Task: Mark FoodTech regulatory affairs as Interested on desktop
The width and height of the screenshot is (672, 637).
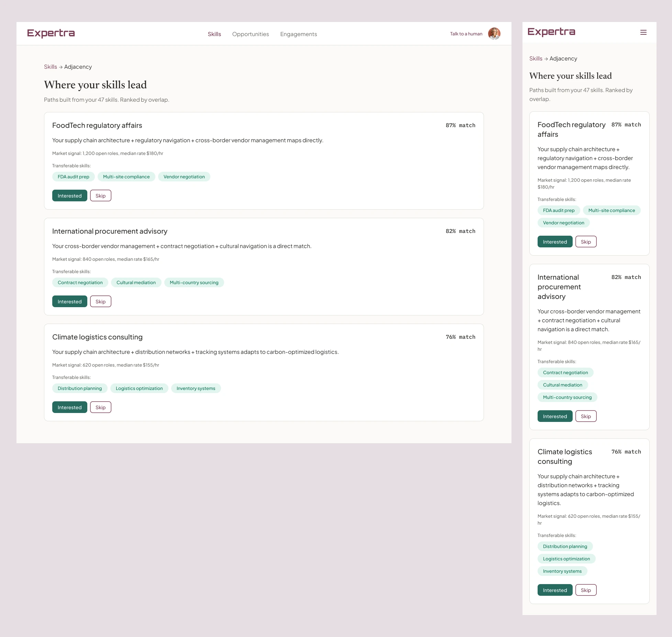Action: pyautogui.click(x=69, y=196)
